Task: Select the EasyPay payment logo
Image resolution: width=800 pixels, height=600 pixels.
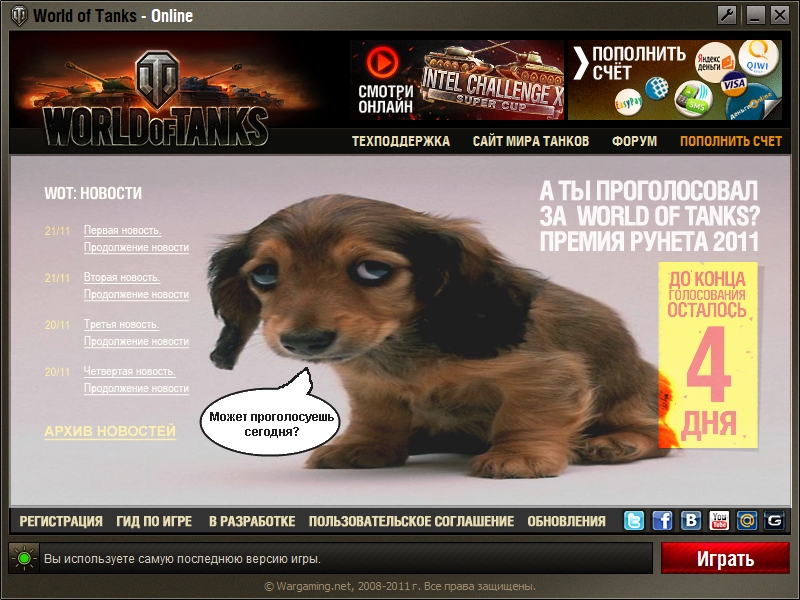Action: (629, 102)
